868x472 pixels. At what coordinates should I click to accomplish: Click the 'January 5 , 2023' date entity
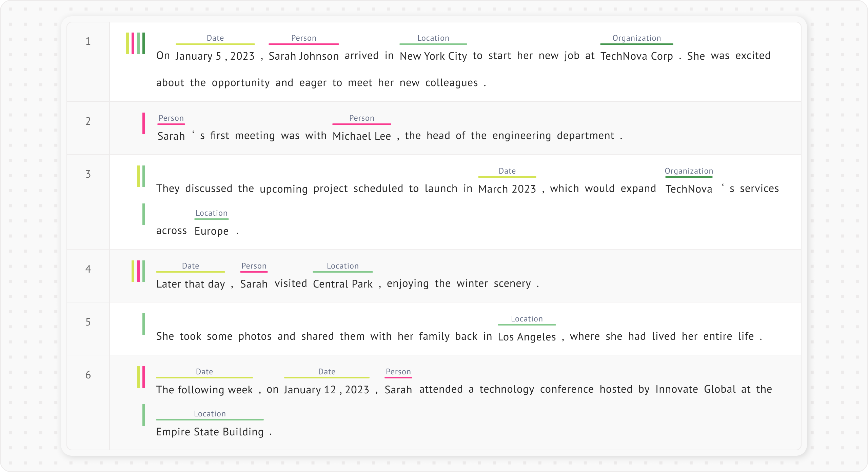pyautogui.click(x=215, y=56)
